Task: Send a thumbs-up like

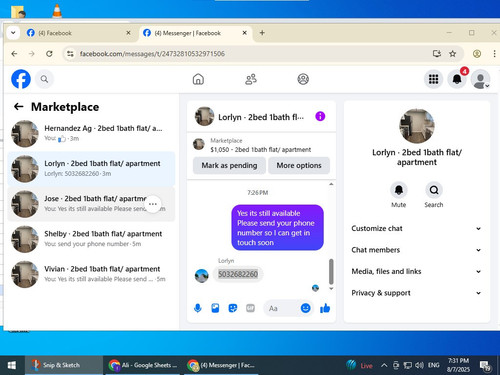Action: 325,308
